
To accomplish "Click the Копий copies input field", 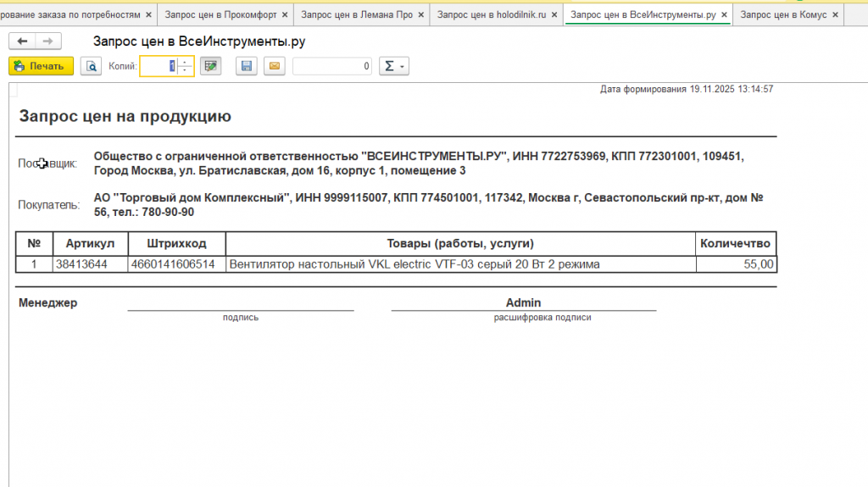I will pos(159,66).
